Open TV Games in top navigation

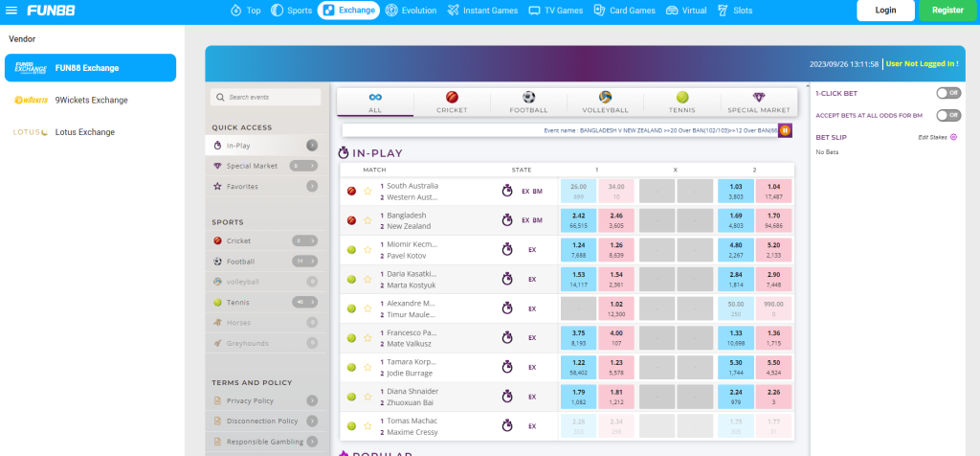coord(556,11)
